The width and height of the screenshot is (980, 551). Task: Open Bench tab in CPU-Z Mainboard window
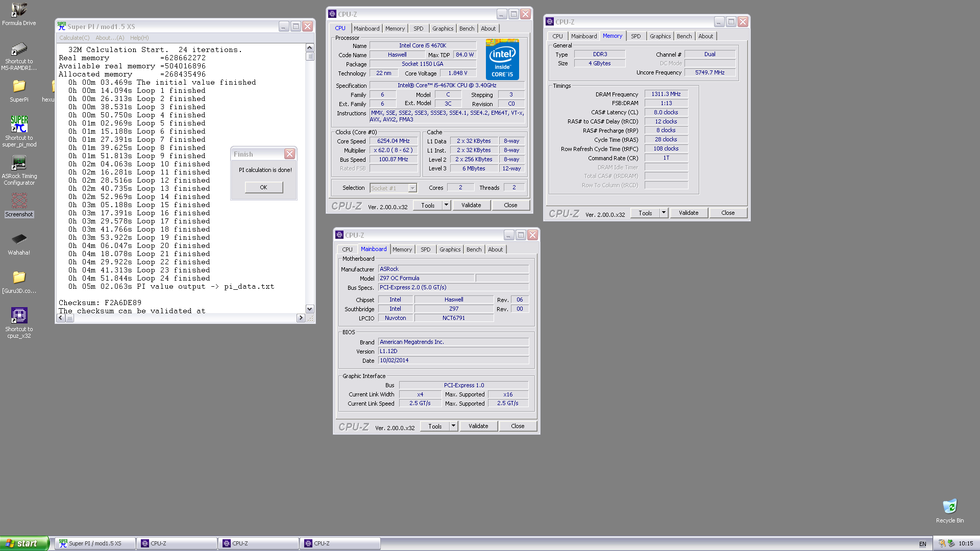pos(474,249)
